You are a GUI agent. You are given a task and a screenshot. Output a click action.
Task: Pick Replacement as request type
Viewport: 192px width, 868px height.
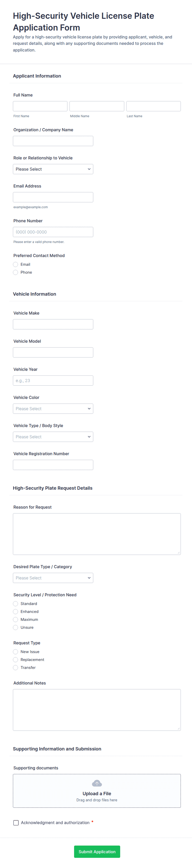[15, 659]
